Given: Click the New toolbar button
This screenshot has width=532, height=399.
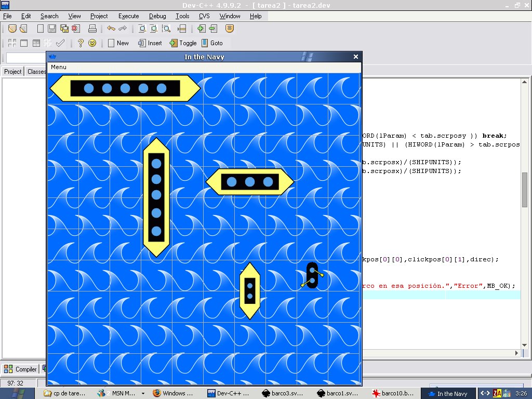Looking at the screenshot, I should 118,43.
